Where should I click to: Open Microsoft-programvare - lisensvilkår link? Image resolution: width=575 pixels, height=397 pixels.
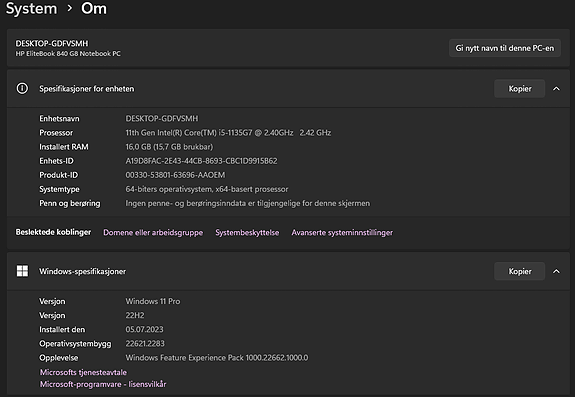[x=103, y=384]
